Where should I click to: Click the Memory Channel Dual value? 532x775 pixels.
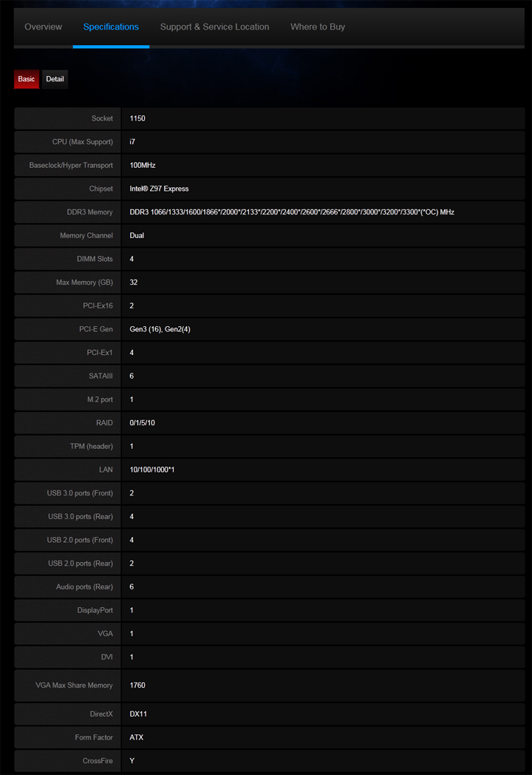[137, 236]
